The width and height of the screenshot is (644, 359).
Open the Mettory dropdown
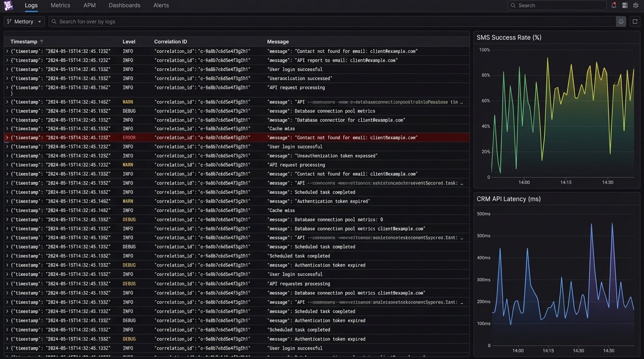point(24,22)
